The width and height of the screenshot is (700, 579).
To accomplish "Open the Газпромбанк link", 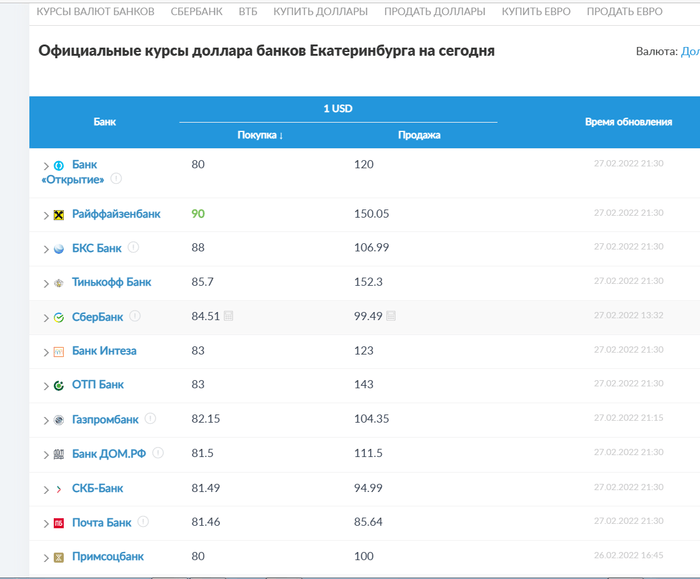I will [105, 420].
